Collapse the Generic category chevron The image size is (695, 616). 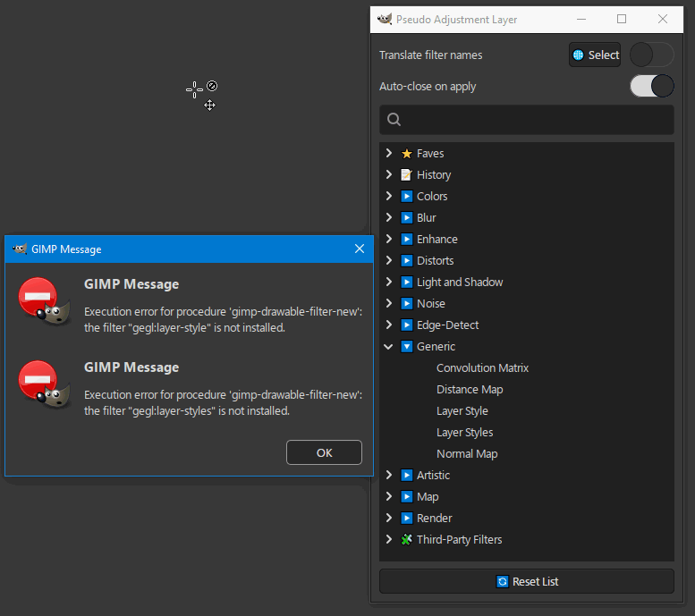(x=389, y=347)
